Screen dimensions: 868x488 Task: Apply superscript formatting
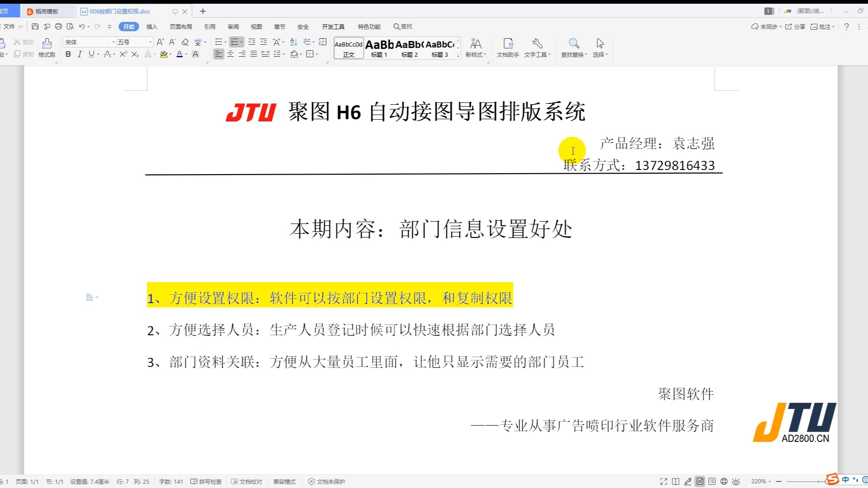[123, 54]
